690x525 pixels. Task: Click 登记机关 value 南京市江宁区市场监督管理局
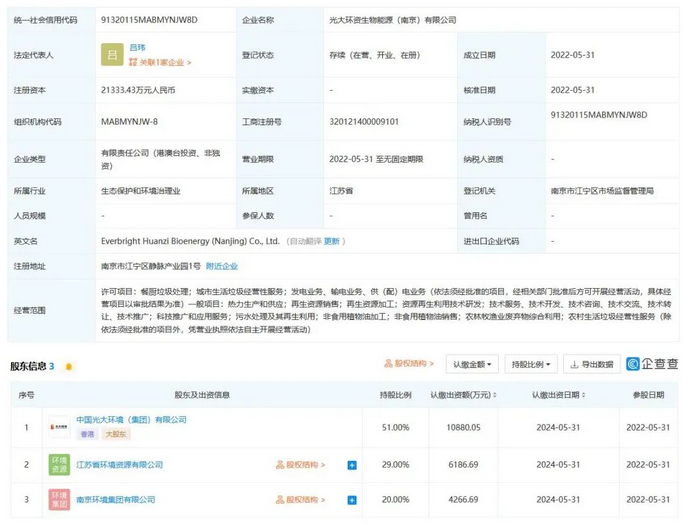[x=602, y=191]
